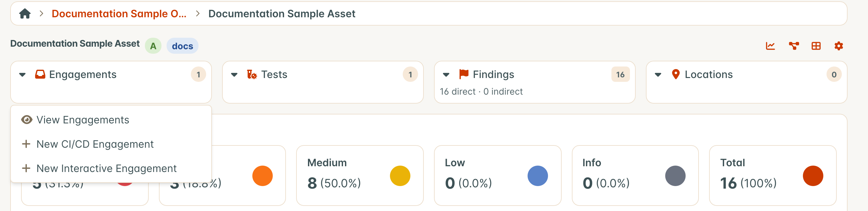868x211 pixels.
Task: Expand the Findings dropdown arrow
Action: (x=446, y=74)
